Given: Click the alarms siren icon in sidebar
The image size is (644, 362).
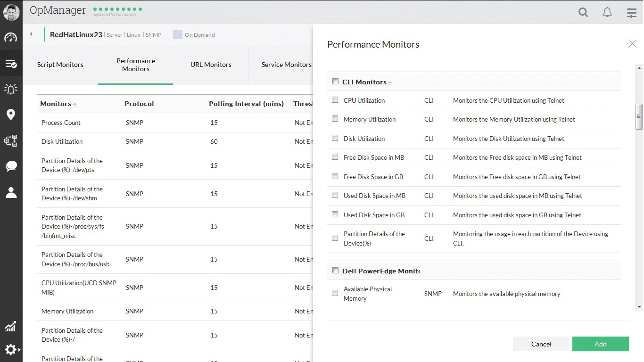Looking at the screenshot, I should pos(11,89).
